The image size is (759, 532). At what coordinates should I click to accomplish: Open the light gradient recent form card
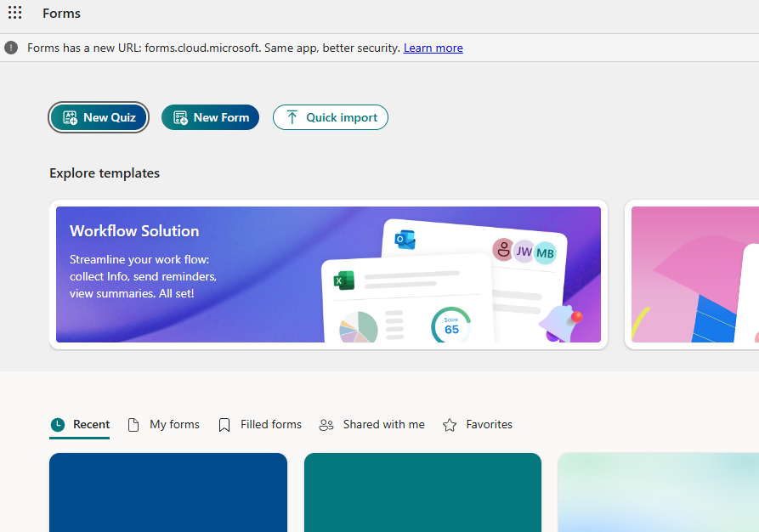(x=659, y=492)
